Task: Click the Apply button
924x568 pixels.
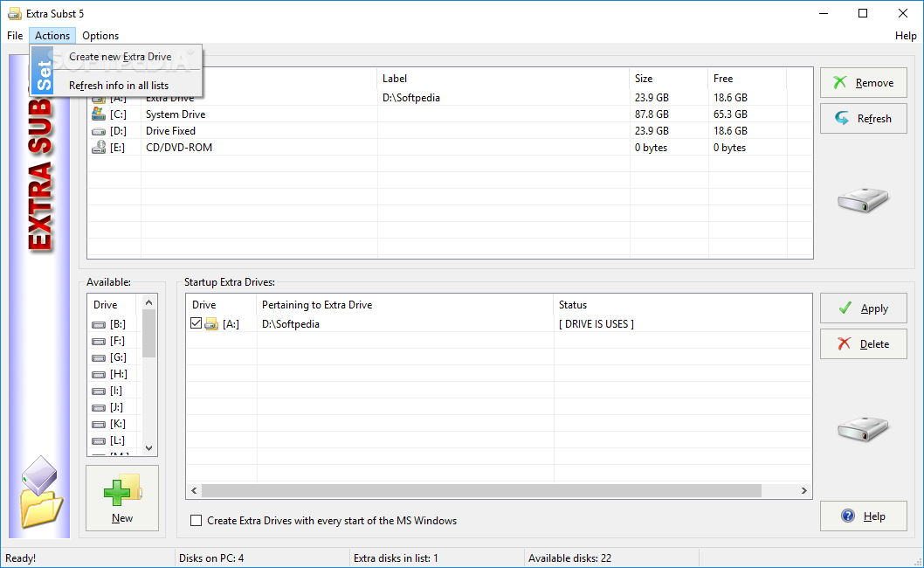Action: tap(864, 308)
